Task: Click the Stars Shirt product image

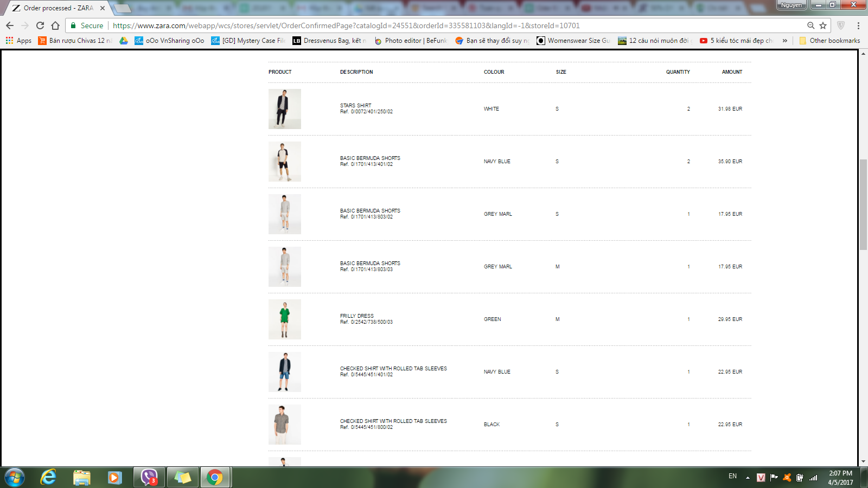Action: pos(284,109)
